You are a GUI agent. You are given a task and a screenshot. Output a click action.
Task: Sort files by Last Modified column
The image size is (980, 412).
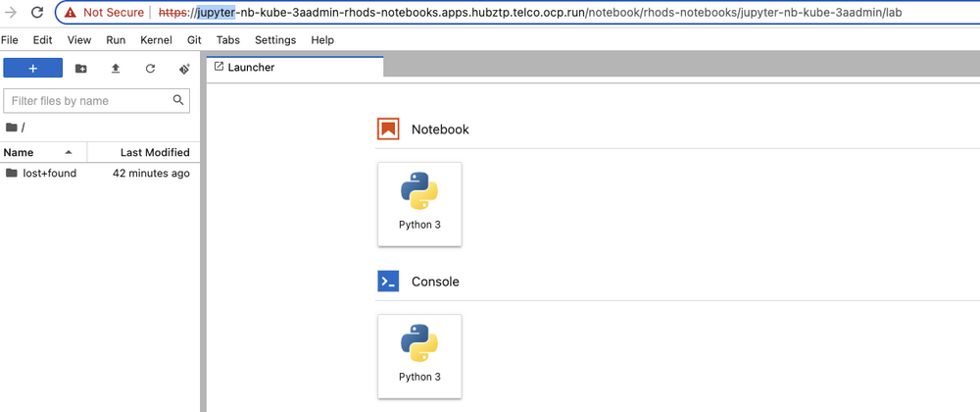155,152
